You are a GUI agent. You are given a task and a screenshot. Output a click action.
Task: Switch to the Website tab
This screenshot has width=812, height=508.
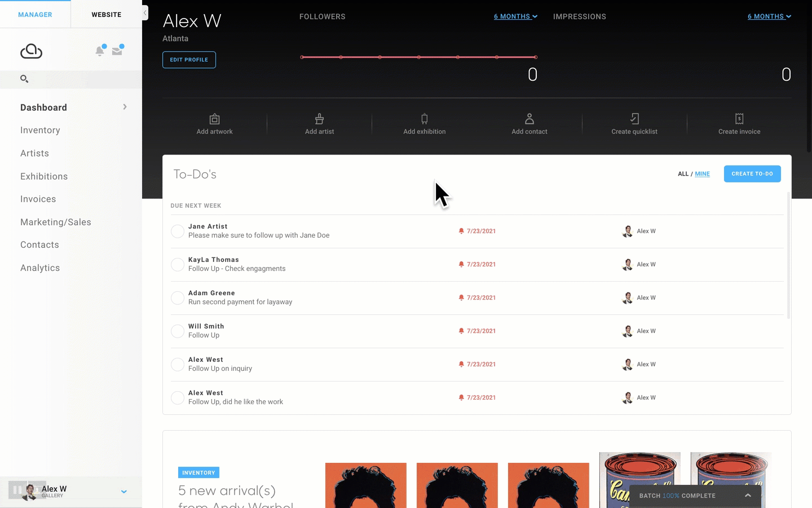click(x=107, y=15)
